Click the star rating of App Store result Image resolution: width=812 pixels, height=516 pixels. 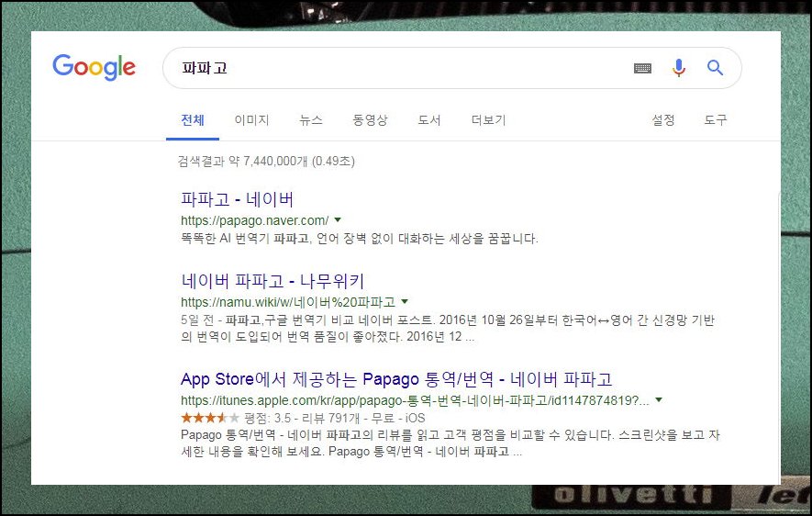(x=210, y=418)
